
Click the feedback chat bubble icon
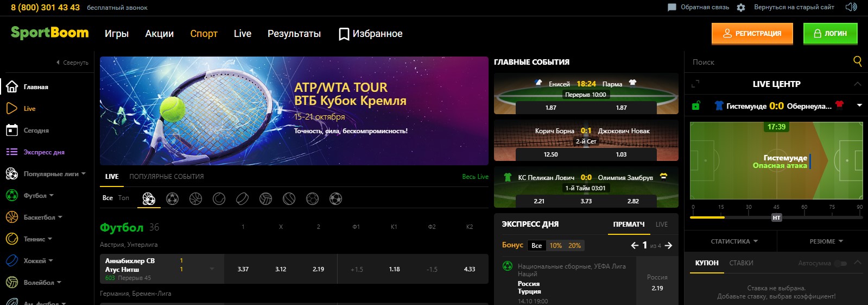click(672, 8)
